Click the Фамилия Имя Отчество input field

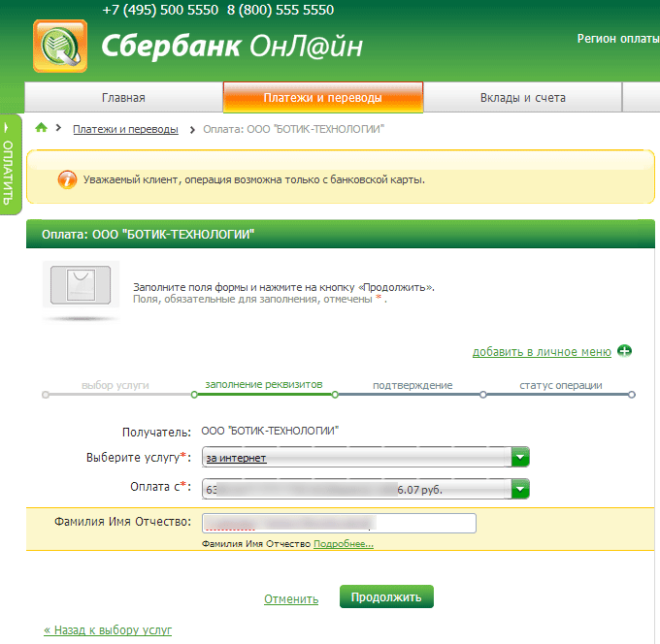click(x=340, y=524)
